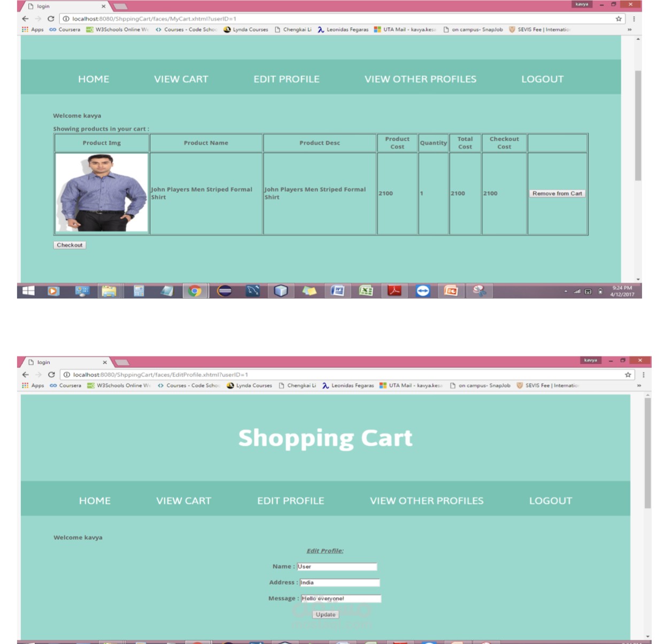The image size is (664, 644).
Task: Expand hidden bookmarks with the overflow chevron
Action: coord(629,30)
